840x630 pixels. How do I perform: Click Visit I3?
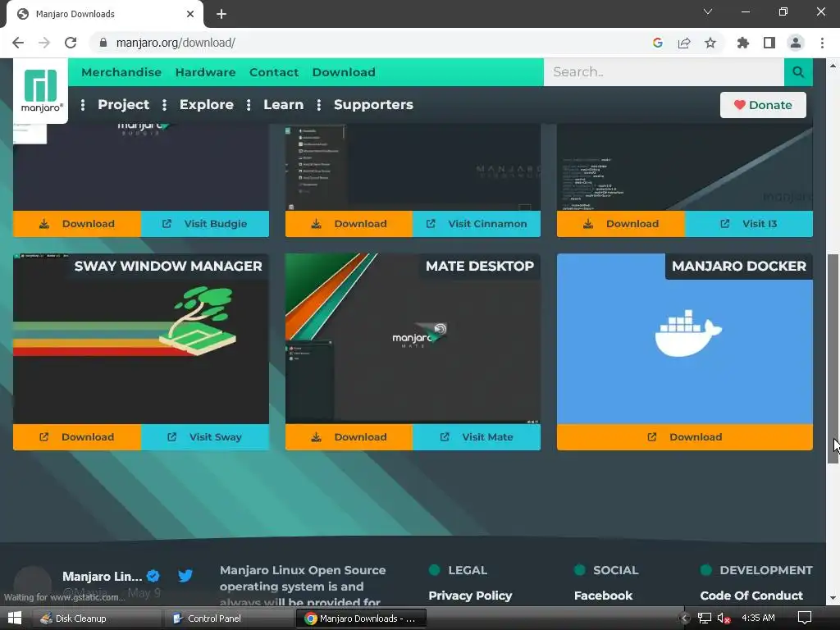tap(749, 224)
